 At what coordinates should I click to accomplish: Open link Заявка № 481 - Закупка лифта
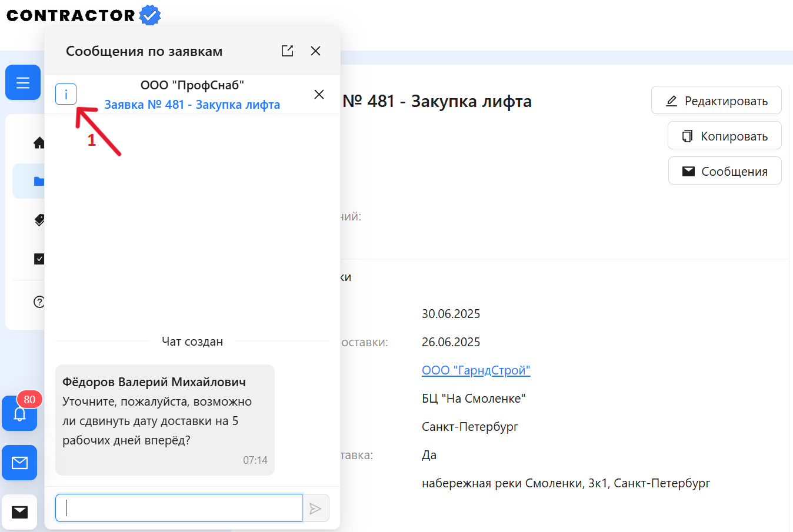pyautogui.click(x=192, y=105)
